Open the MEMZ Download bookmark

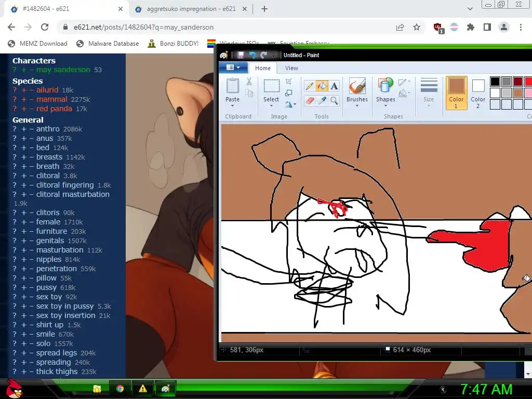coord(37,44)
